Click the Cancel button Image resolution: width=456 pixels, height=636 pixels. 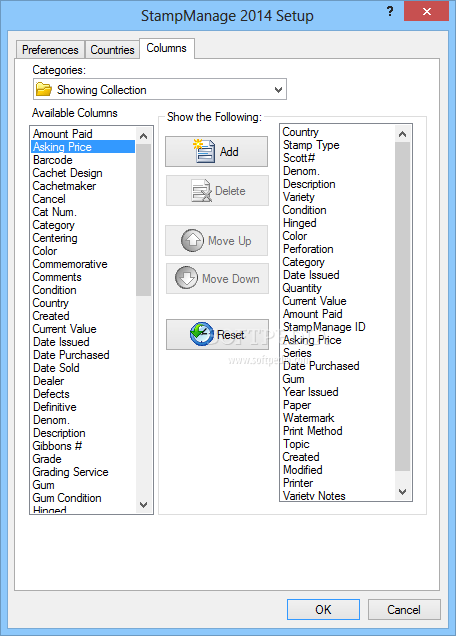click(x=404, y=609)
